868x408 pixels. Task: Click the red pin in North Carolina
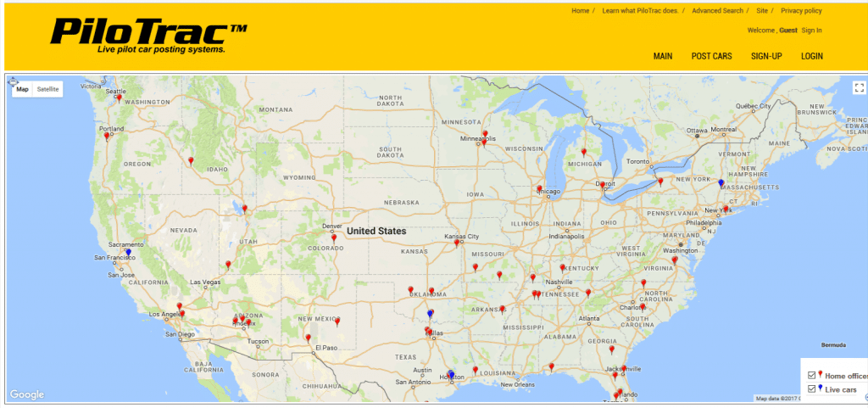pyautogui.click(x=643, y=283)
